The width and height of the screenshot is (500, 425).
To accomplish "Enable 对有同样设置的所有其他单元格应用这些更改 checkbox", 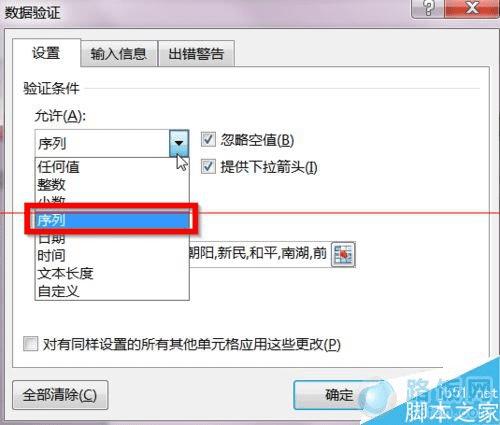I will 31,344.
